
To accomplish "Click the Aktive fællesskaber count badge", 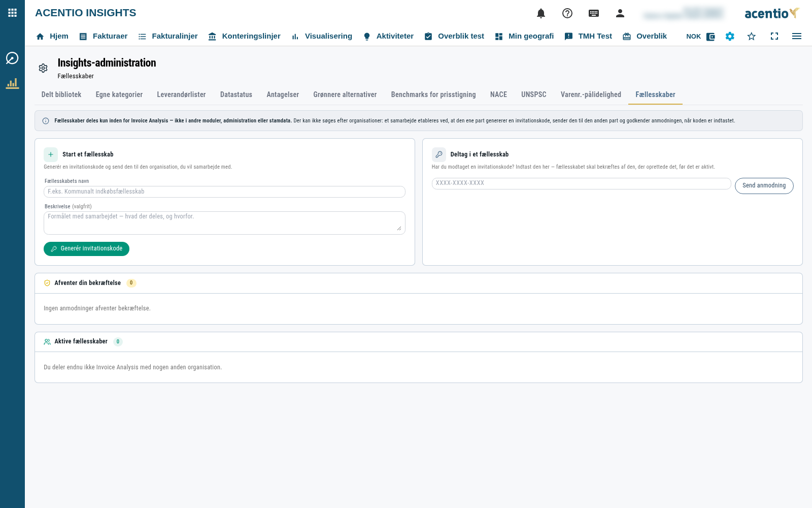I will [x=118, y=342].
